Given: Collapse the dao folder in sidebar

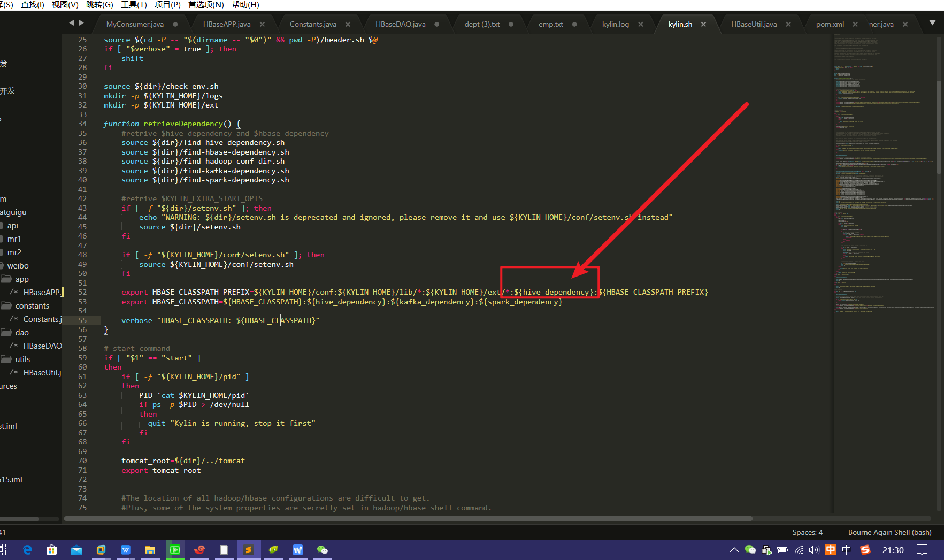Looking at the screenshot, I should tap(7, 333).
